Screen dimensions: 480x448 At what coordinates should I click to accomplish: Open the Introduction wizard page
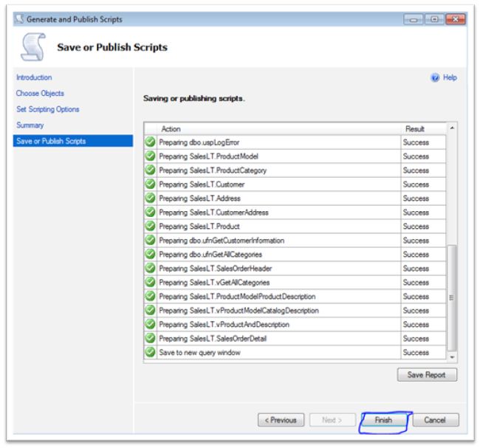pos(34,77)
